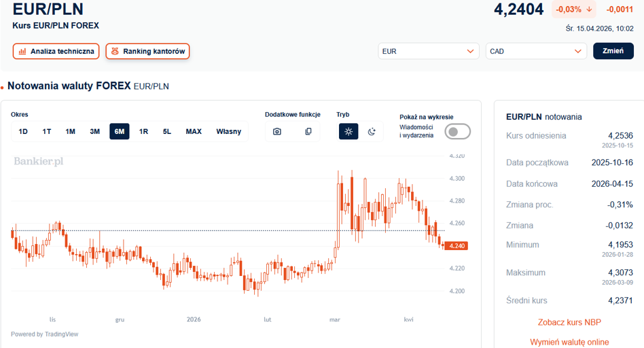Click the copy chart icon
Screen dimensions: 644x348
click(308, 131)
